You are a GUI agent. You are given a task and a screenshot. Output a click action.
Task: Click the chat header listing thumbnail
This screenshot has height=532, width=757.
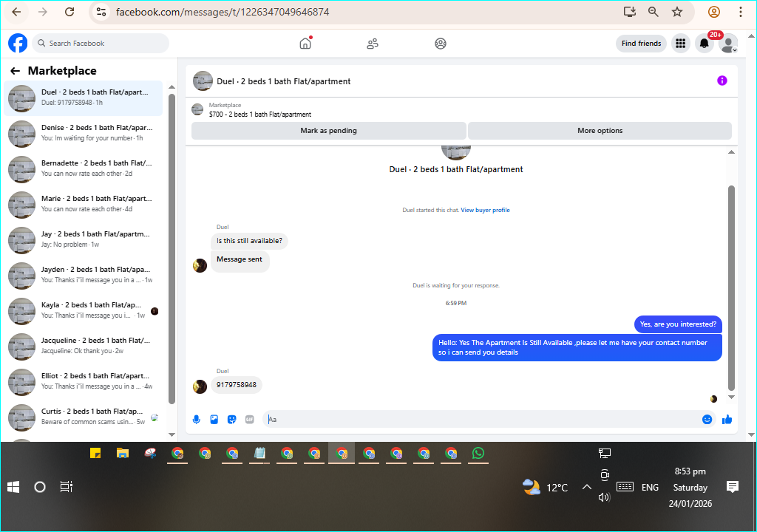point(203,81)
